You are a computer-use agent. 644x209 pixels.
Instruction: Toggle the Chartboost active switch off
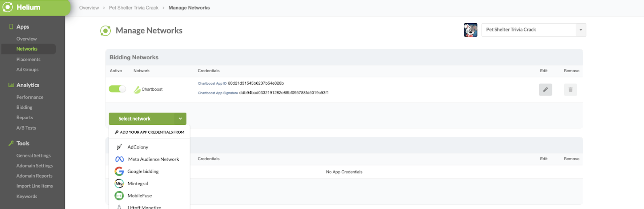(x=117, y=89)
